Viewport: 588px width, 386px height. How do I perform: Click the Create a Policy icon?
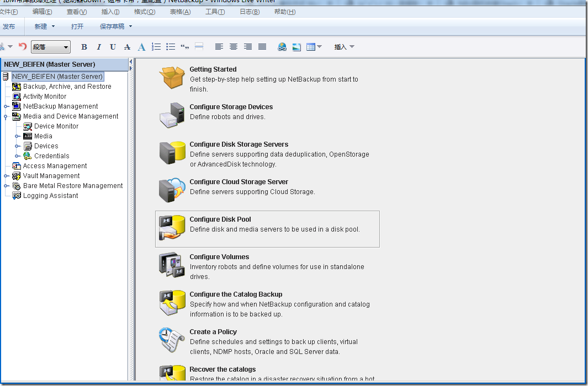172,340
